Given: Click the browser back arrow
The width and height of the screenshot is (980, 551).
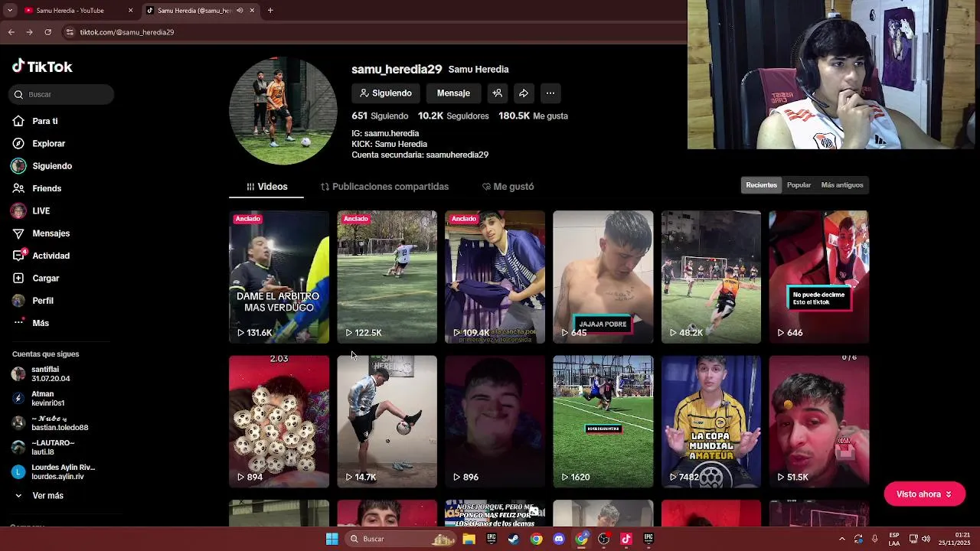Looking at the screenshot, I should pos(11,32).
